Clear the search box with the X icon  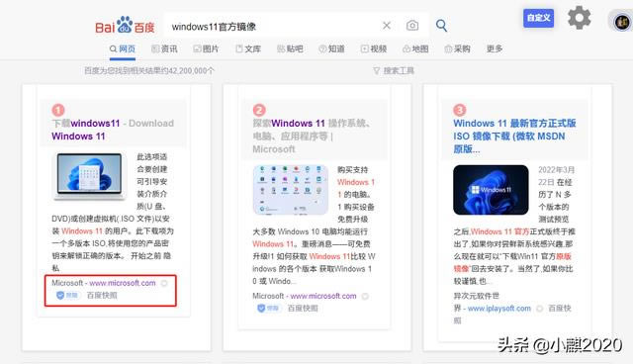click(x=387, y=26)
